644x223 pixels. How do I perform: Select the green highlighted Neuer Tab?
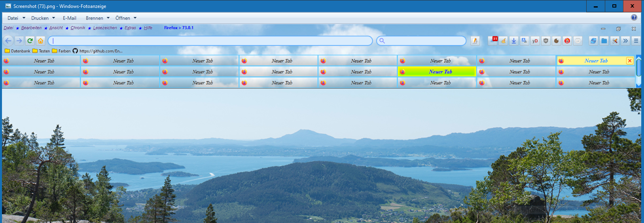coord(440,72)
